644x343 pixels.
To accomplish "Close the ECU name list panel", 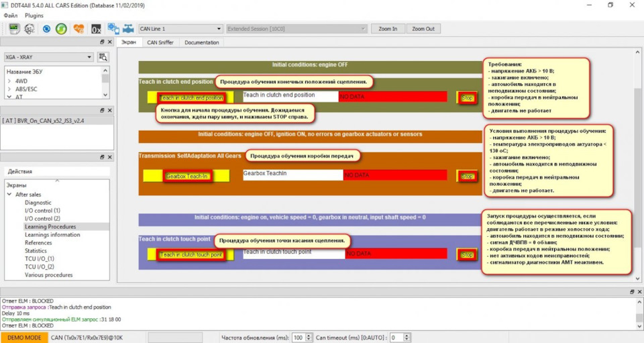I will 109,42.
